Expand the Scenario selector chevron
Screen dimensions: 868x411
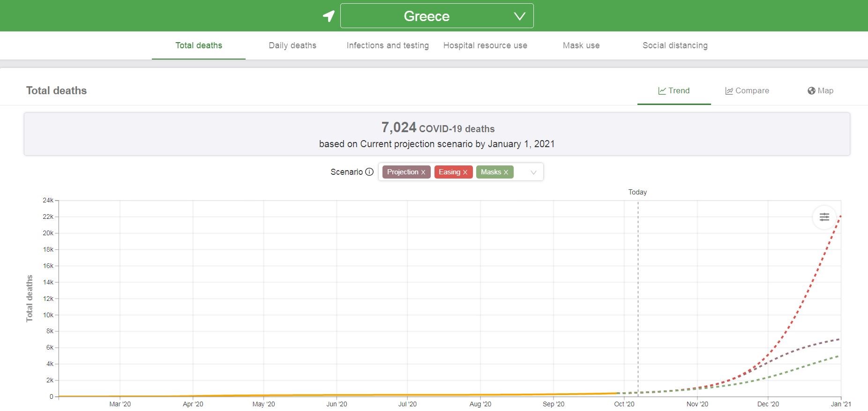coord(533,172)
